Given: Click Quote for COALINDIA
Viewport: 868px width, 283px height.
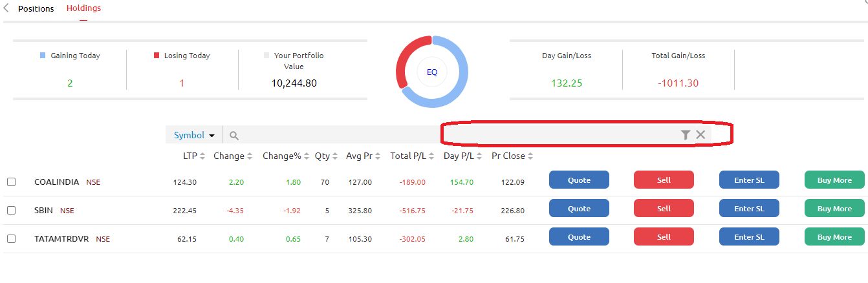Looking at the screenshot, I should 579,180.
